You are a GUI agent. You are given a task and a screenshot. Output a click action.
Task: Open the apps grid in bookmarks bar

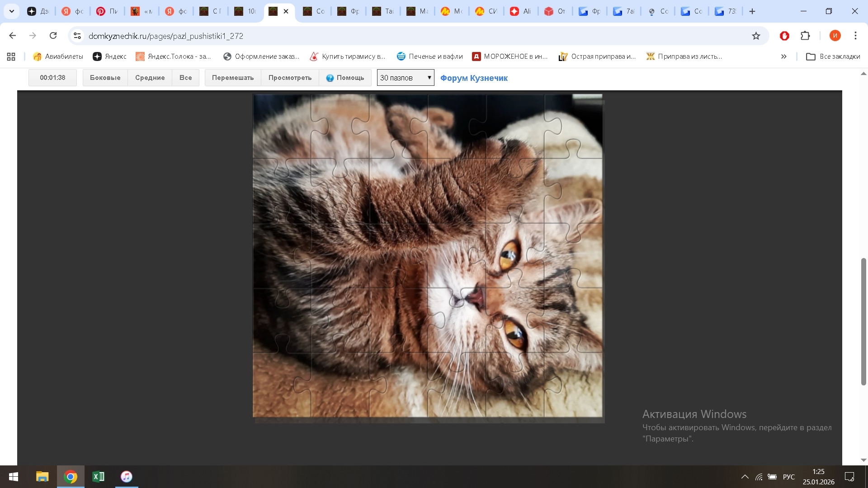11,56
